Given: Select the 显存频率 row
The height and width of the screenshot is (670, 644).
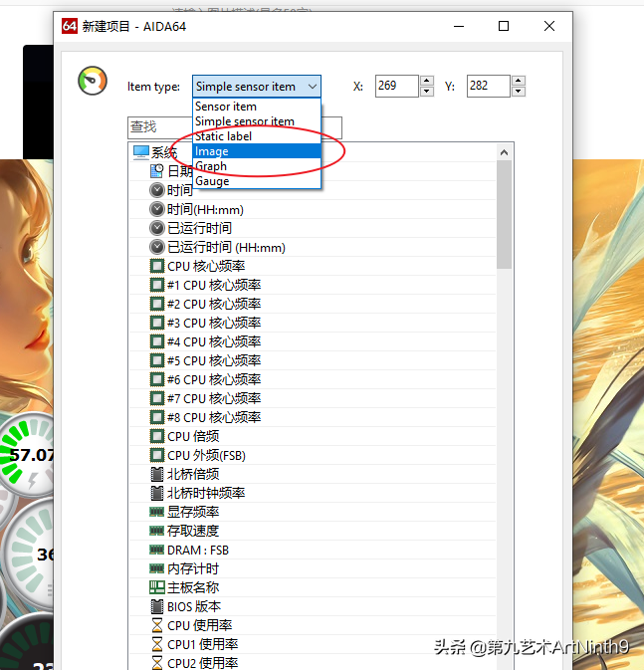Looking at the screenshot, I should click(313, 512).
